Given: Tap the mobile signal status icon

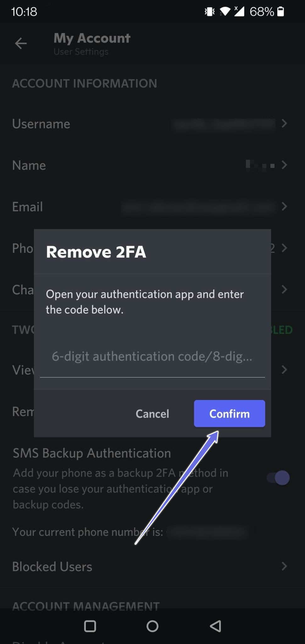Looking at the screenshot, I should (x=239, y=12).
